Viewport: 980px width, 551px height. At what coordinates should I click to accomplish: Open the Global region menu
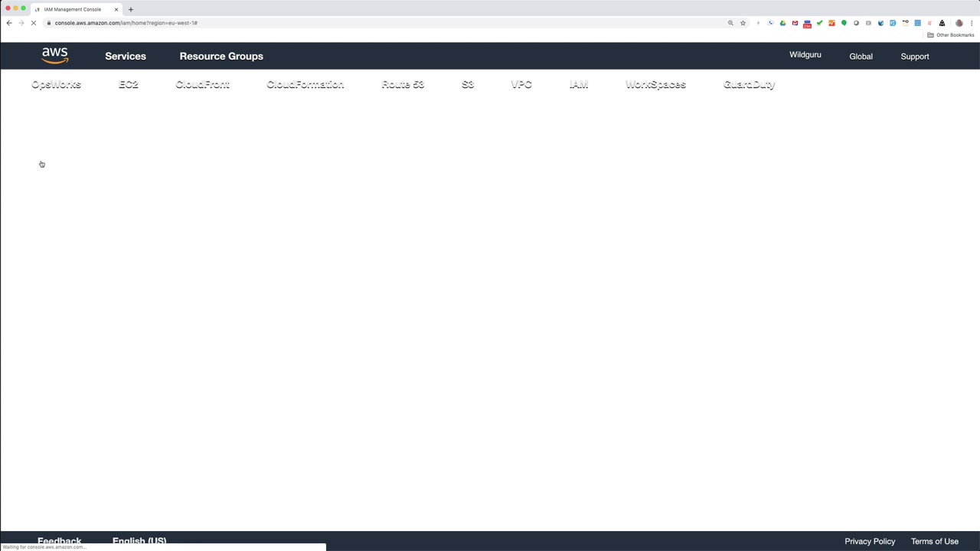861,57
